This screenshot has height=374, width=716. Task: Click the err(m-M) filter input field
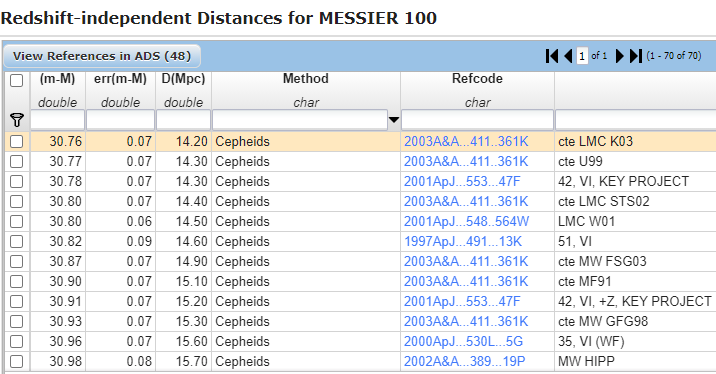click(121, 121)
